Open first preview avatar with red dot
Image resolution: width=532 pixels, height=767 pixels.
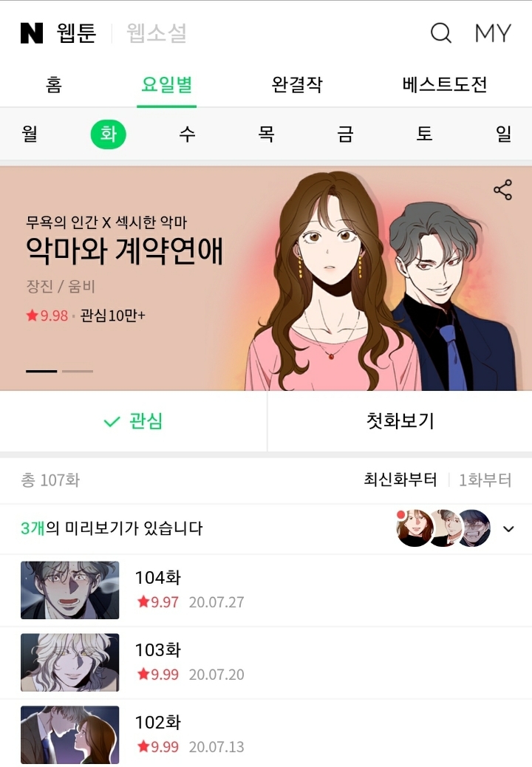[415, 528]
